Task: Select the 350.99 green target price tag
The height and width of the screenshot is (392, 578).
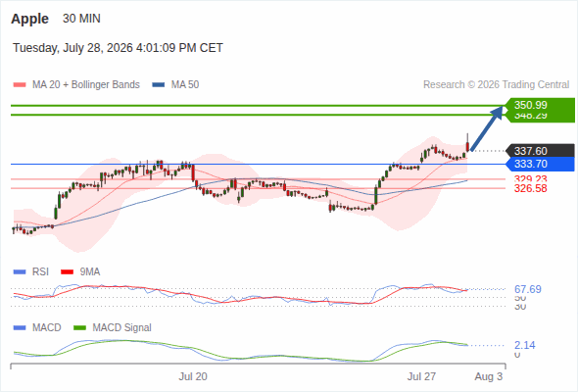Action: (x=540, y=105)
